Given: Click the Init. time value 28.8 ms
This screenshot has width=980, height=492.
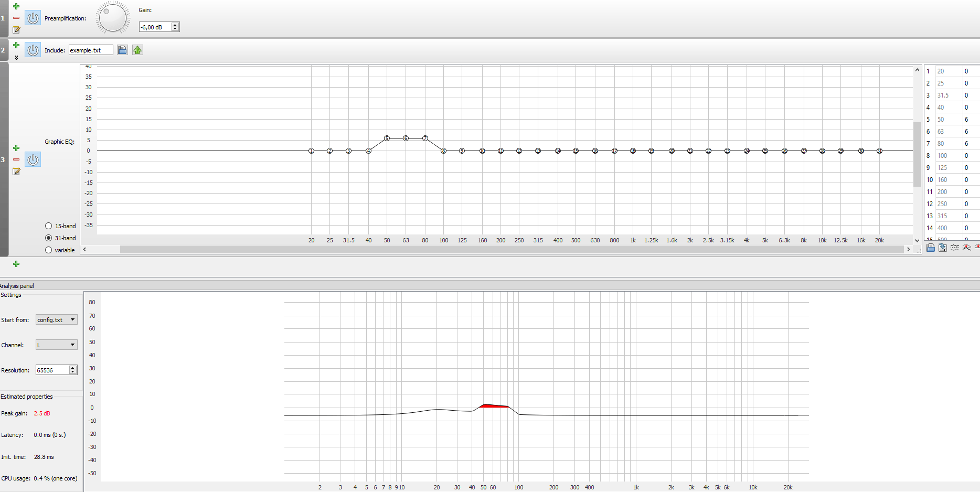Looking at the screenshot, I should 44,457.
